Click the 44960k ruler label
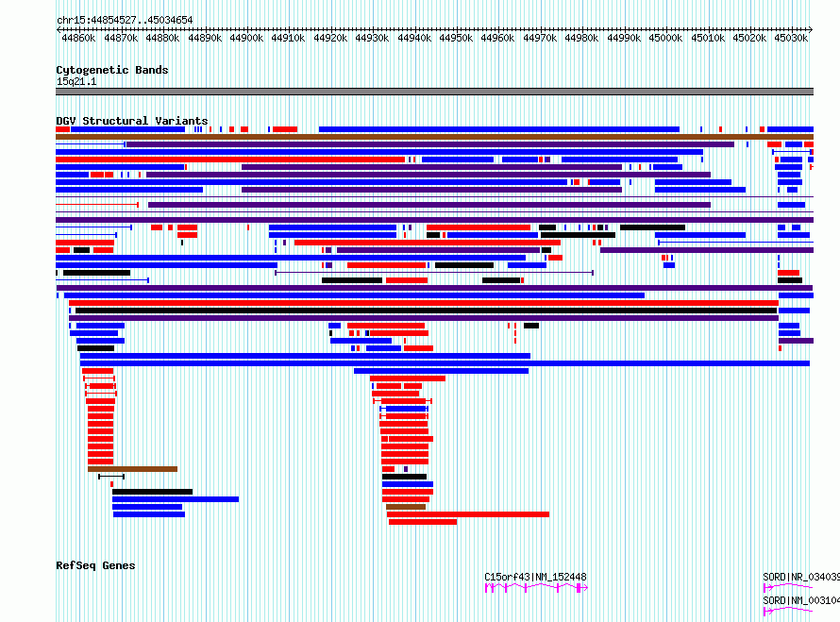 [497, 38]
